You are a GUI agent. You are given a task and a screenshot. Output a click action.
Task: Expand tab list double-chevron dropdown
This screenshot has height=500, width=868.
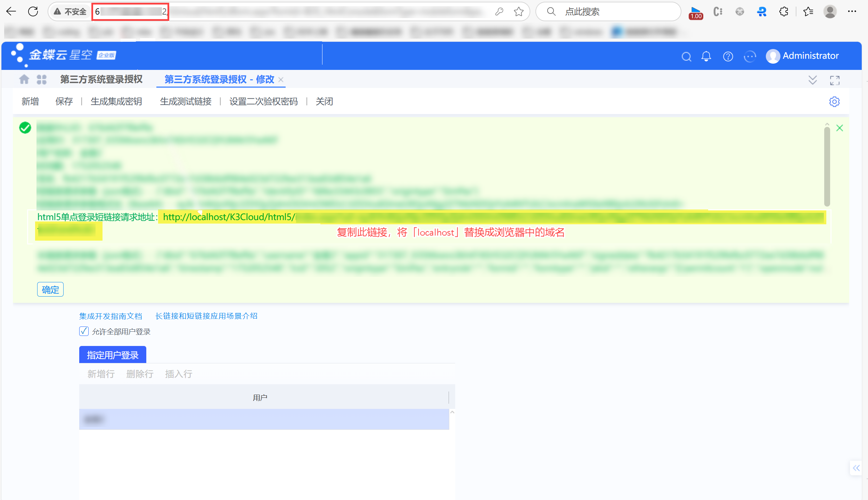tap(812, 80)
